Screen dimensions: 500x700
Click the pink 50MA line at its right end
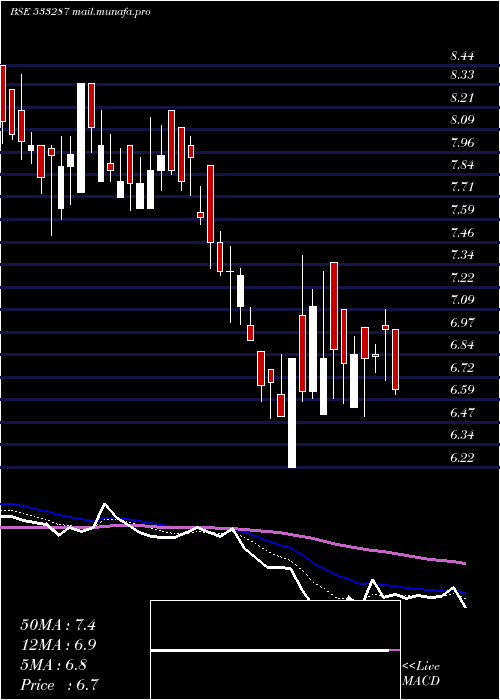[463, 563]
